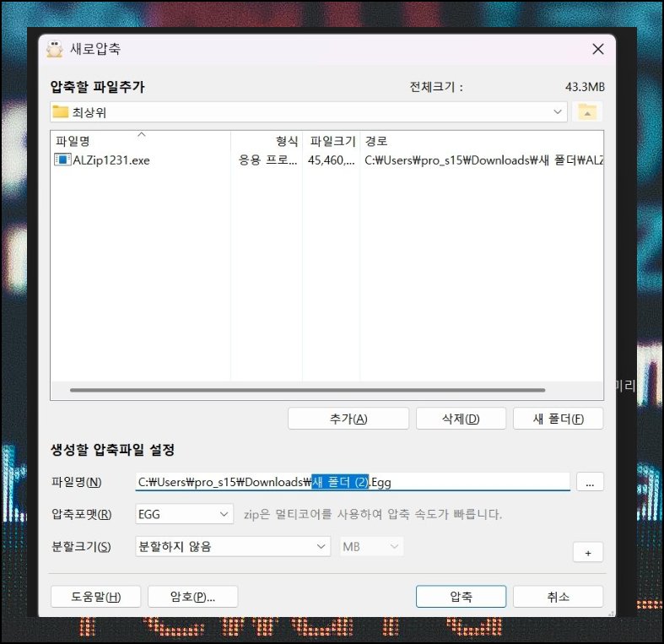Click the folder icon beside 최상위
The image size is (664, 644).
click(60, 112)
